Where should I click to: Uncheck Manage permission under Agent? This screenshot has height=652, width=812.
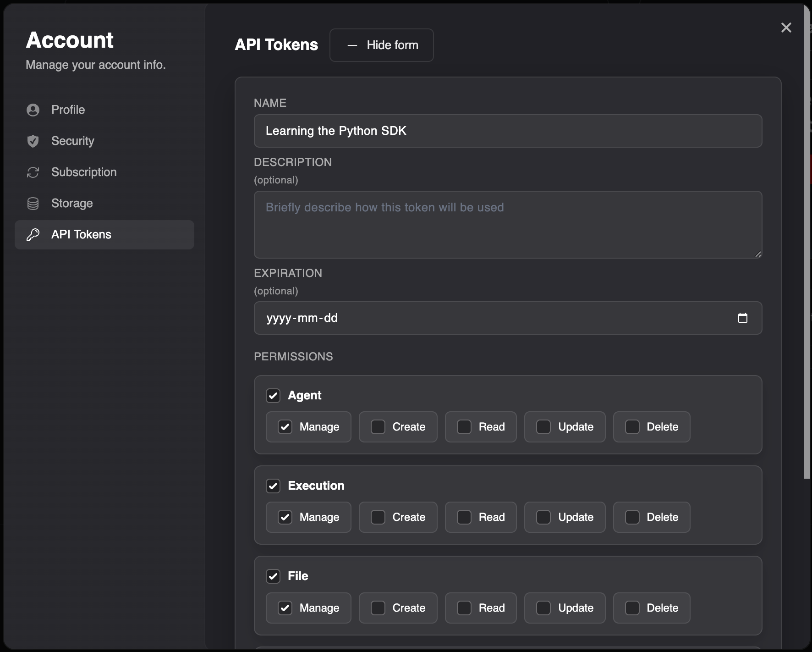(285, 427)
